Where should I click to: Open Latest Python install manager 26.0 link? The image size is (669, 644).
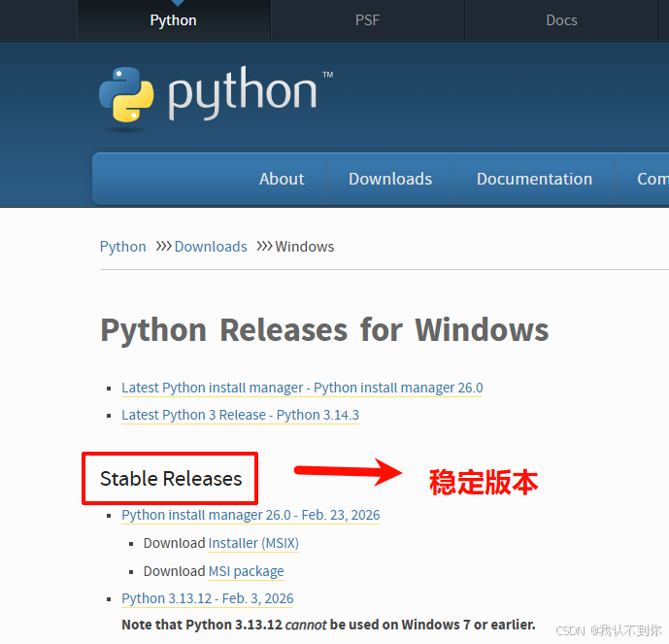[302, 388]
